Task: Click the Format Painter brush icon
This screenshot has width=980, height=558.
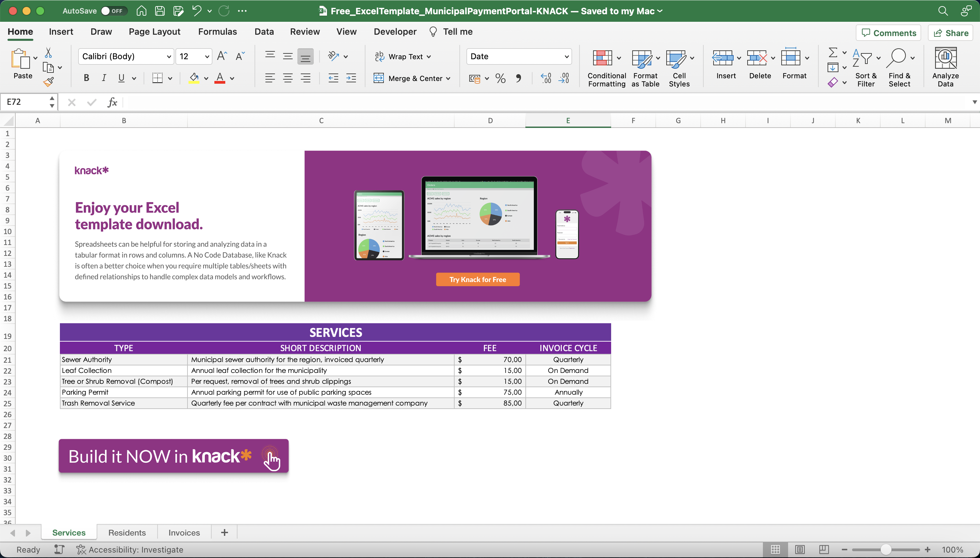Action: pyautogui.click(x=48, y=82)
